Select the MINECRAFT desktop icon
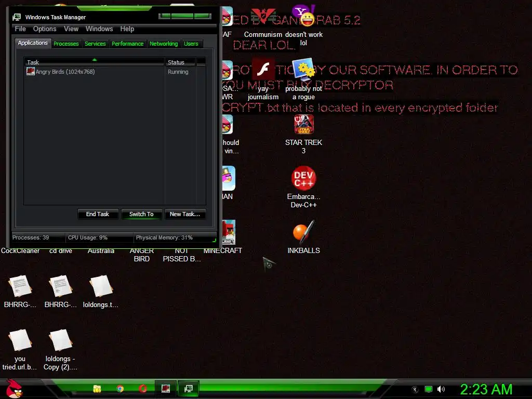Image resolution: width=532 pixels, height=399 pixels. tap(228, 237)
